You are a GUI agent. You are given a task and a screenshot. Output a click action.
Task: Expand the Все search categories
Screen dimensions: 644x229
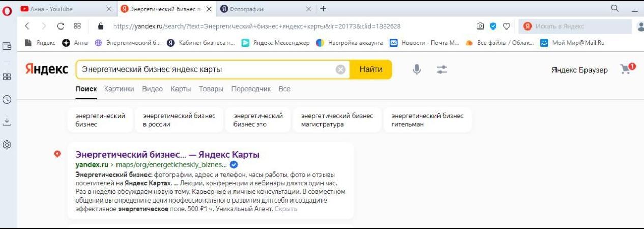click(284, 89)
